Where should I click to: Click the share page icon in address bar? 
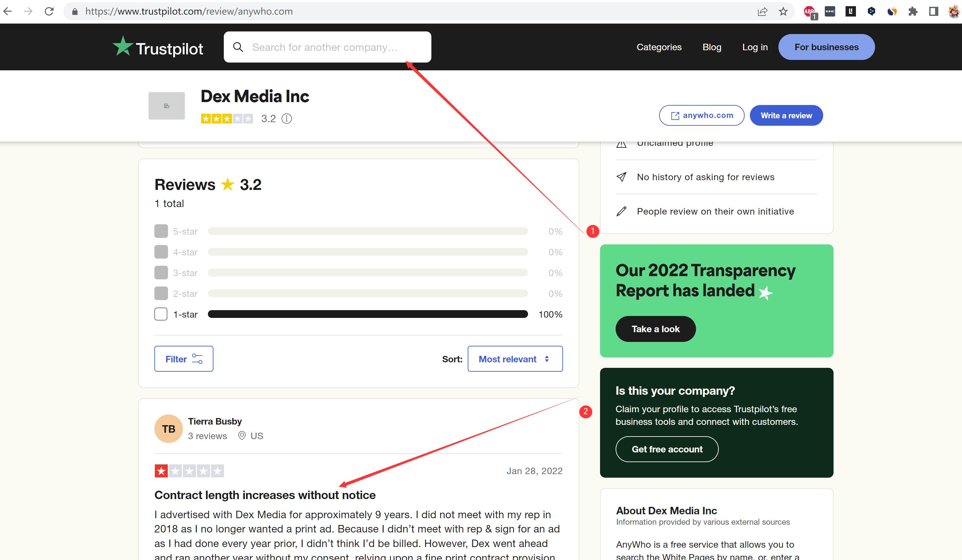pyautogui.click(x=762, y=11)
